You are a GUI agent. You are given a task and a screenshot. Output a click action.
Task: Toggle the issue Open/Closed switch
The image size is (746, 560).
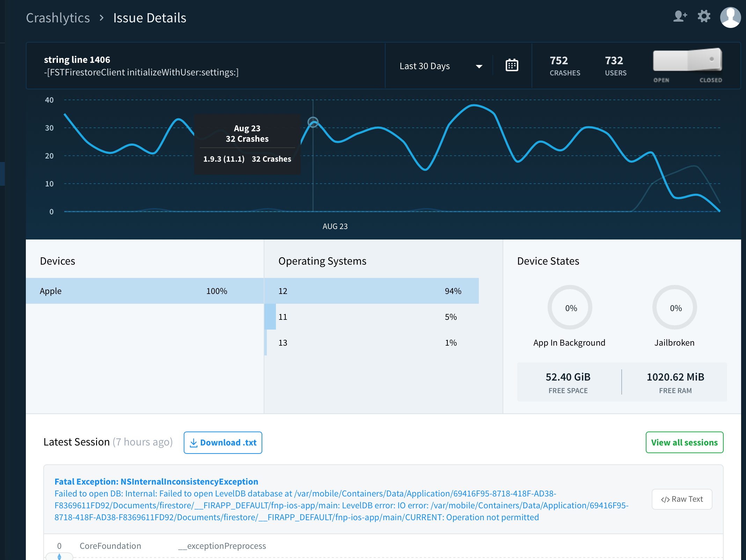687,60
